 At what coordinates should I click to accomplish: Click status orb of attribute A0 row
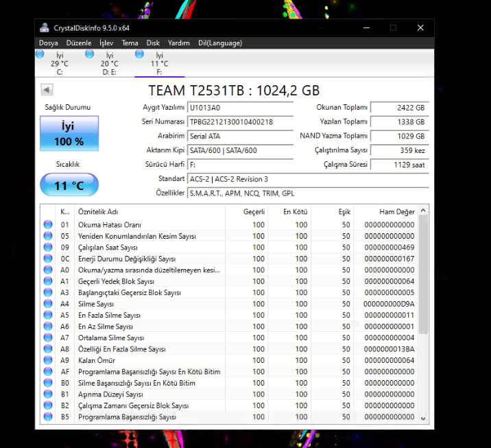(x=48, y=270)
